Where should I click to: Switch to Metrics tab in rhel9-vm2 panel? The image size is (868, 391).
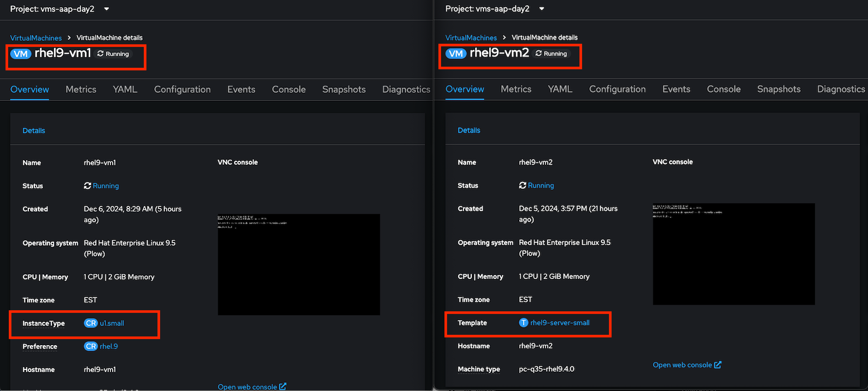[516, 89]
